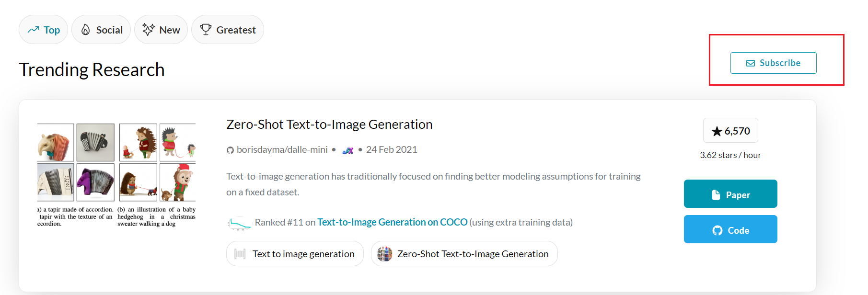Open the tapir and hedgehog paper thumbnail
868x295 pixels.
click(116, 175)
